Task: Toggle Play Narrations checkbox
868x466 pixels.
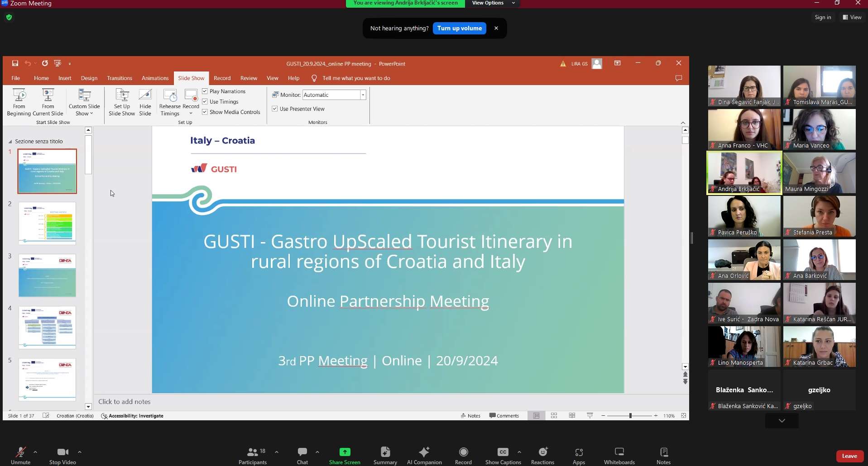Action: point(205,91)
